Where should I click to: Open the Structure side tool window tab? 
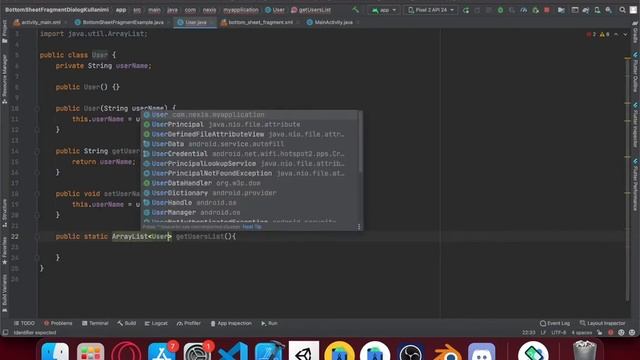tap(4, 213)
